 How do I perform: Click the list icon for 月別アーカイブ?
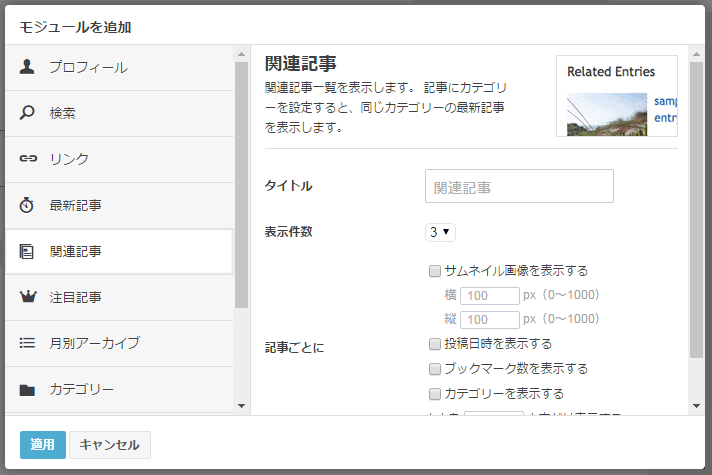(x=27, y=343)
